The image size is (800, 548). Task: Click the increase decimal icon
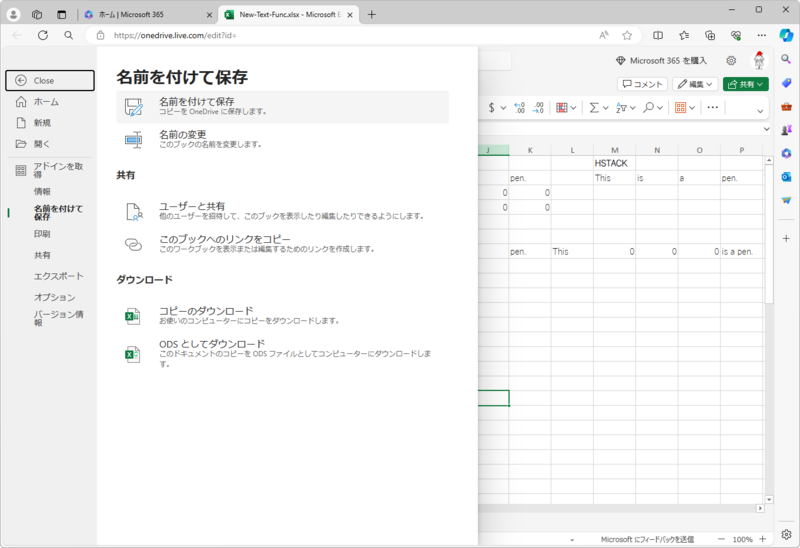point(519,108)
